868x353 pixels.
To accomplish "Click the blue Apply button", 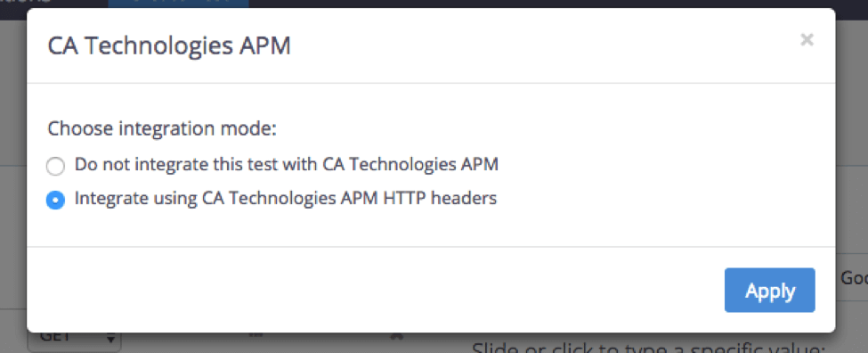I will (x=769, y=291).
